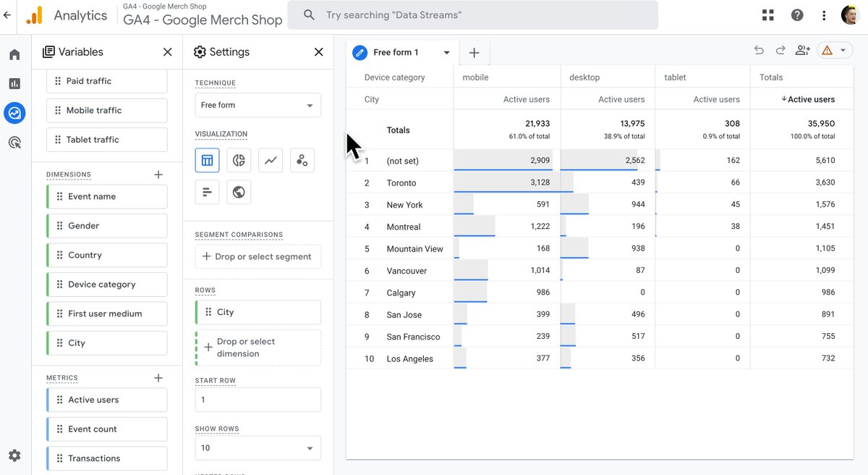This screenshot has height=475, width=868.
Task: Open the Show rows dropdown
Action: (258, 447)
